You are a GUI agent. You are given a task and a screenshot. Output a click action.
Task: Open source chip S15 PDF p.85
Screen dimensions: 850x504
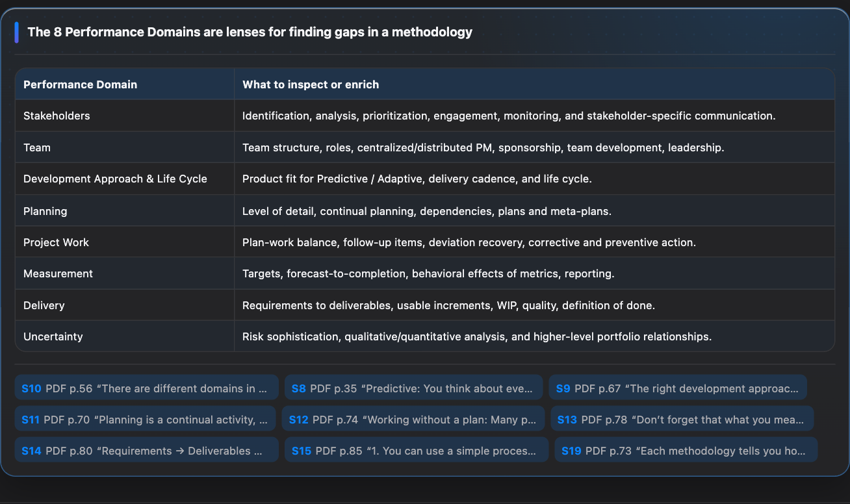417,451
